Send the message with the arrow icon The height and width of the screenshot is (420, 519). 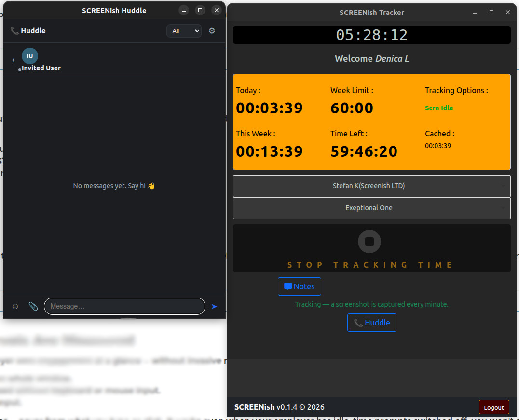coord(214,307)
